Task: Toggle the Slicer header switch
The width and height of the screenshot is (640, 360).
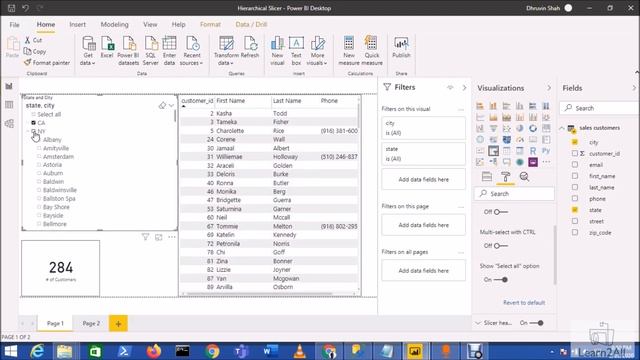Action: click(536, 323)
